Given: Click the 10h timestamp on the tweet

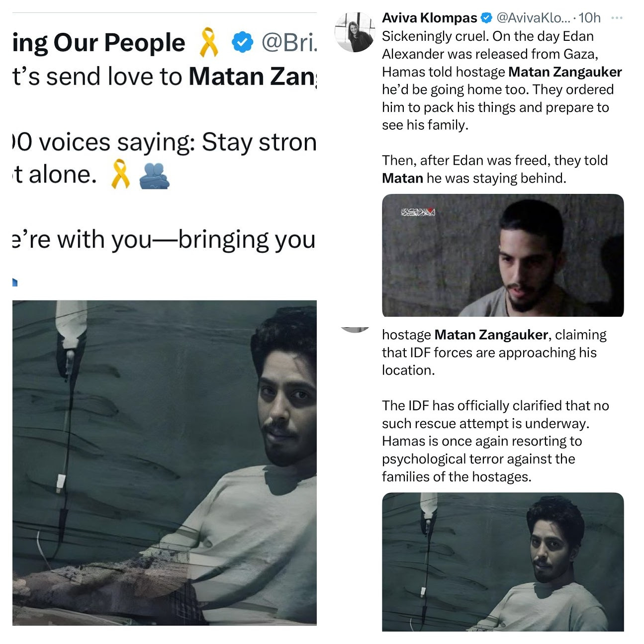Looking at the screenshot, I should tap(590, 18).
